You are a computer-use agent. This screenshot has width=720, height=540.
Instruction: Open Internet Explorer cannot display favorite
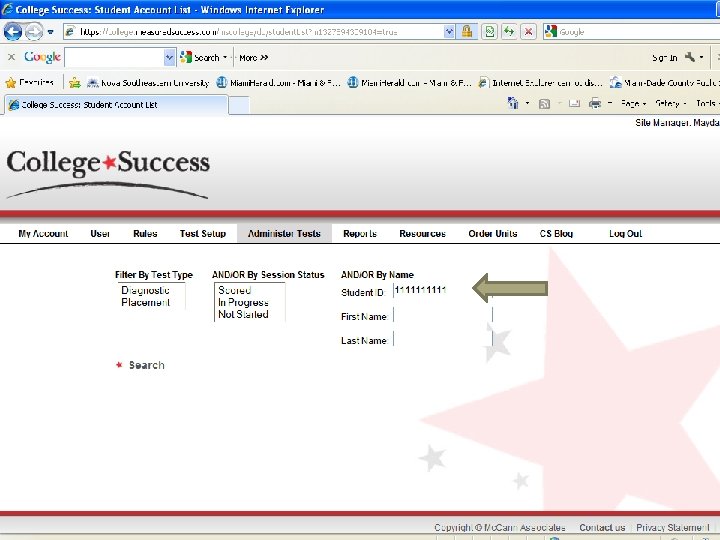pos(540,83)
